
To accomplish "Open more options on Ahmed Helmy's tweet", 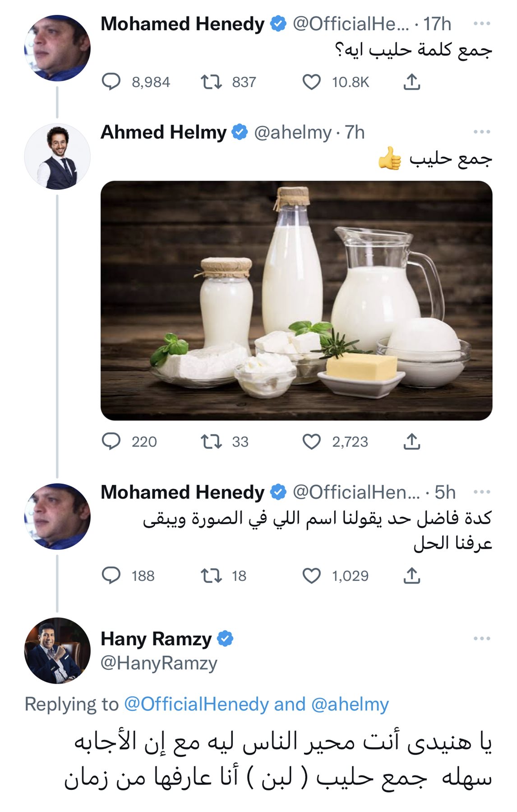I will 482,132.
